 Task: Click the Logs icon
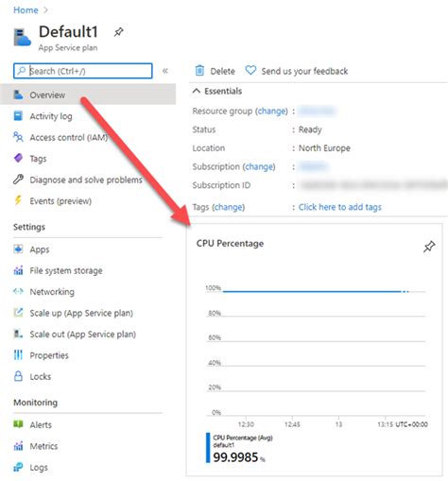point(18,467)
